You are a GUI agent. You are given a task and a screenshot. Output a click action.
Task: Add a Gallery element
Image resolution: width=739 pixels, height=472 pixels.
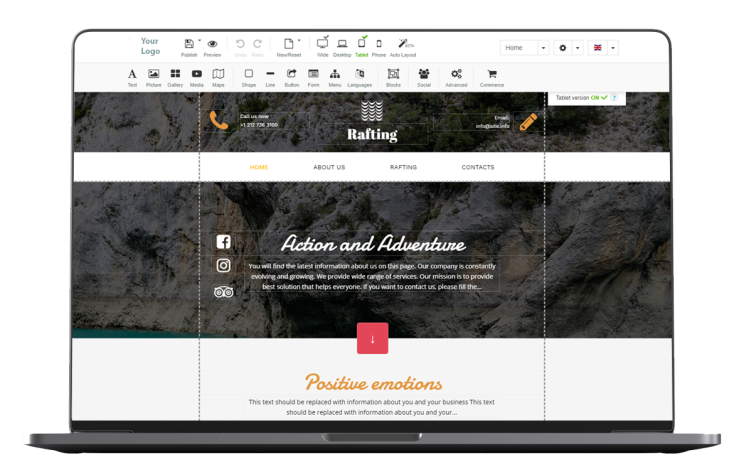[x=175, y=74]
